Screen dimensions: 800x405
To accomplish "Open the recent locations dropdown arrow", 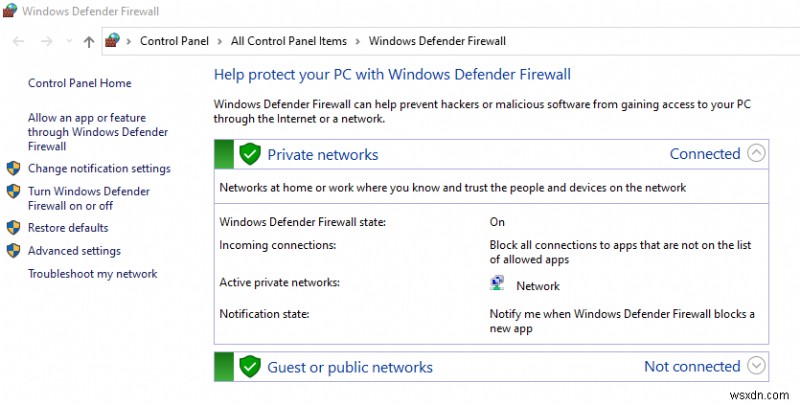I will pyautogui.click(x=69, y=41).
